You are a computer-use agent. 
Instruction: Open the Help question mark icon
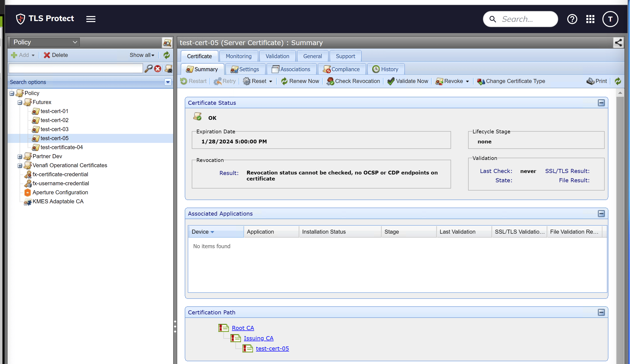pyautogui.click(x=572, y=19)
